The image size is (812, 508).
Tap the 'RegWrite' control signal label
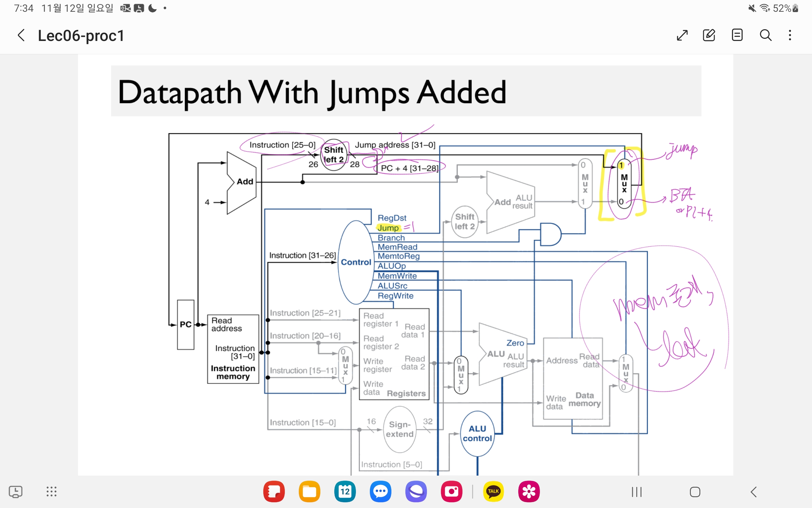(x=395, y=296)
